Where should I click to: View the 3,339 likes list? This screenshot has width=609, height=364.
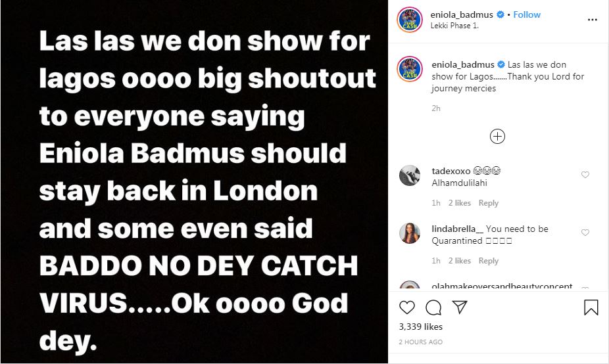tap(421, 327)
